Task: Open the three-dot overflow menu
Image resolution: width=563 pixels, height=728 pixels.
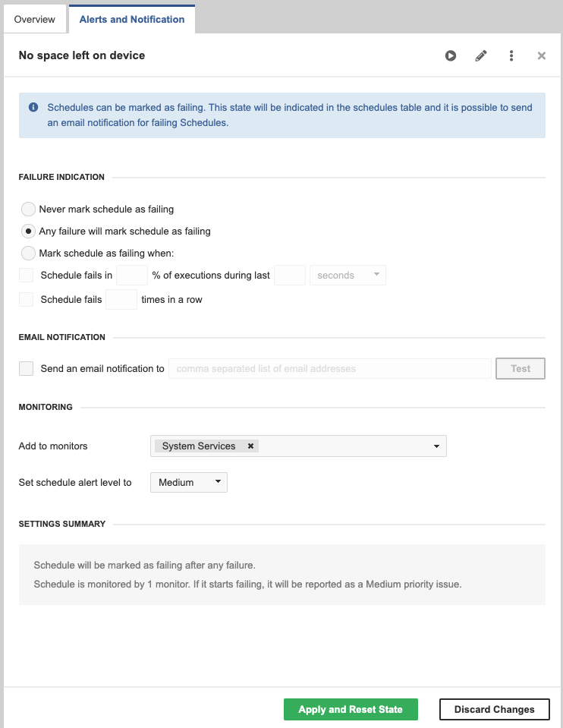Action: (511, 55)
